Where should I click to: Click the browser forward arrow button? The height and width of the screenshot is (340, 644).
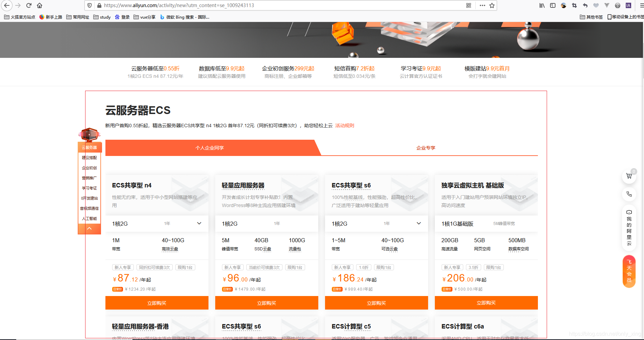(18, 5)
